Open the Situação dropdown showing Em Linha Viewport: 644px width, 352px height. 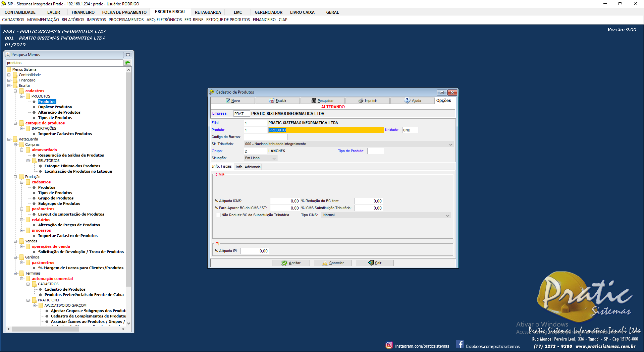[274, 158]
